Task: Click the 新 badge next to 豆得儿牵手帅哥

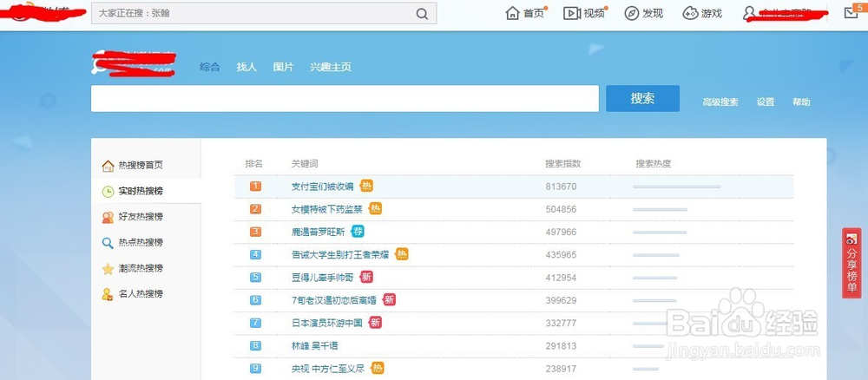Action: point(366,277)
